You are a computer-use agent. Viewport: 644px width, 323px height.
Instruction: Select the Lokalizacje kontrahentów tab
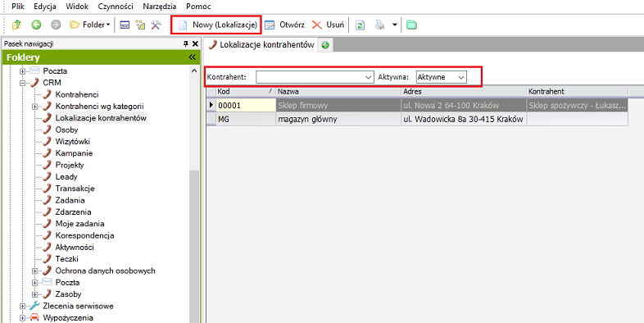pyautogui.click(x=261, y=45)
